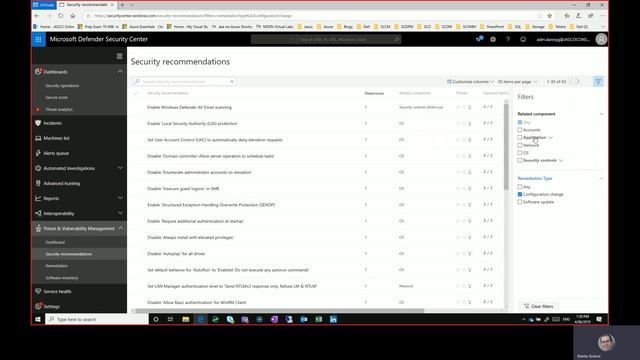Screen dimensions: 640x360
Task: Check the Any remediation type checkbox
Action: tap(520, 187)
